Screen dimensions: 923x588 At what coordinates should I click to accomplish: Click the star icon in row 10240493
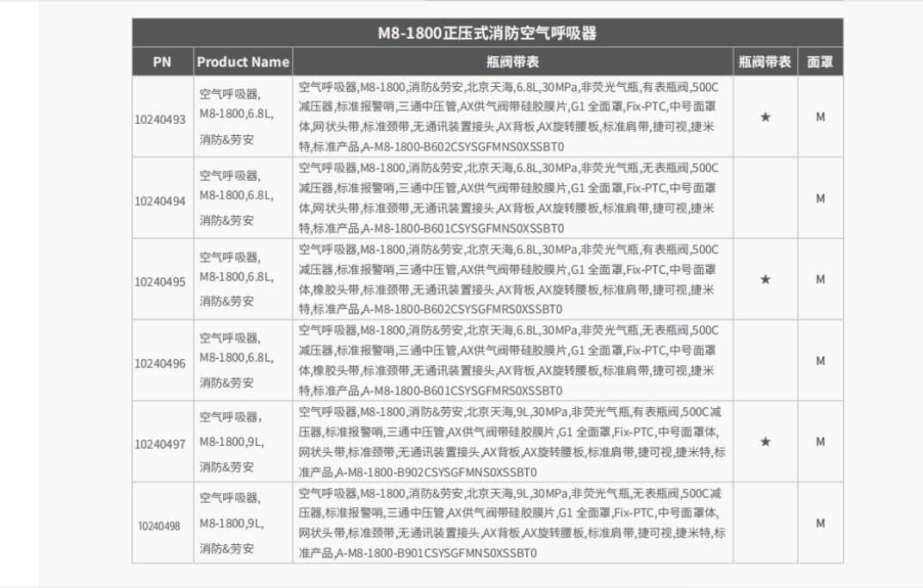[x=765, y=117]
